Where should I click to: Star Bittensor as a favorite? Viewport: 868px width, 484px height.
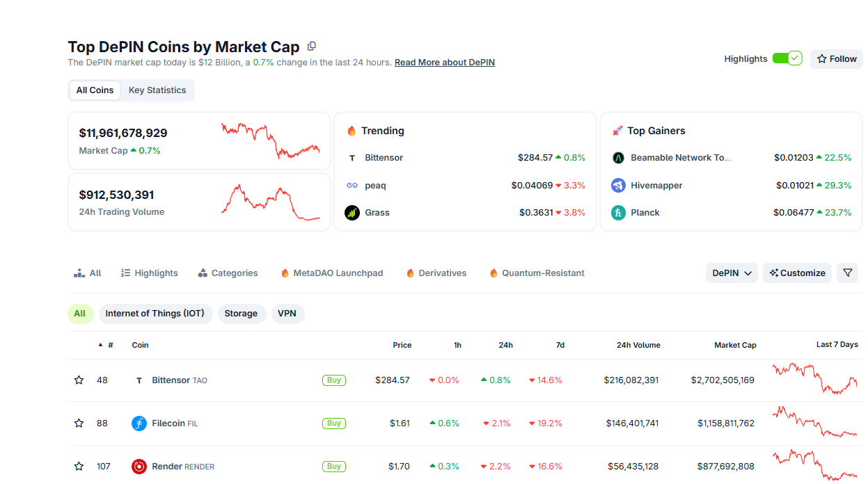coord(79,380)
